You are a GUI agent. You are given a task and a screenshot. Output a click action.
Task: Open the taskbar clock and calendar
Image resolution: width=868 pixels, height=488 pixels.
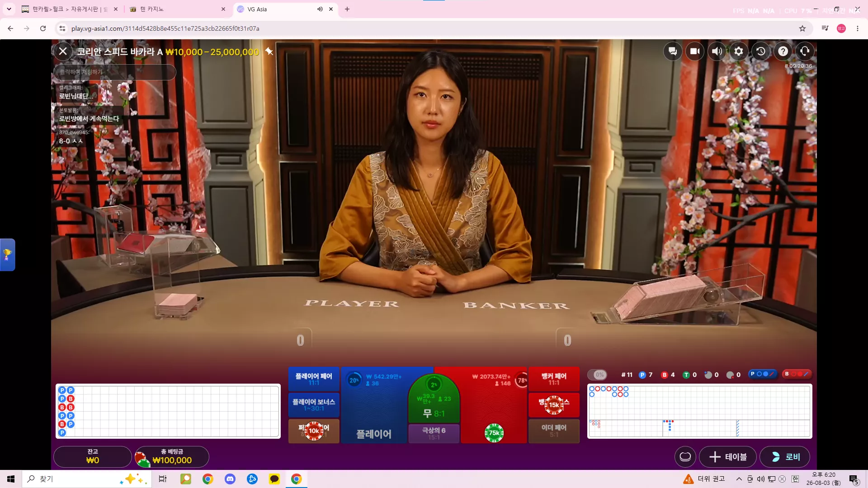(824, 479)
